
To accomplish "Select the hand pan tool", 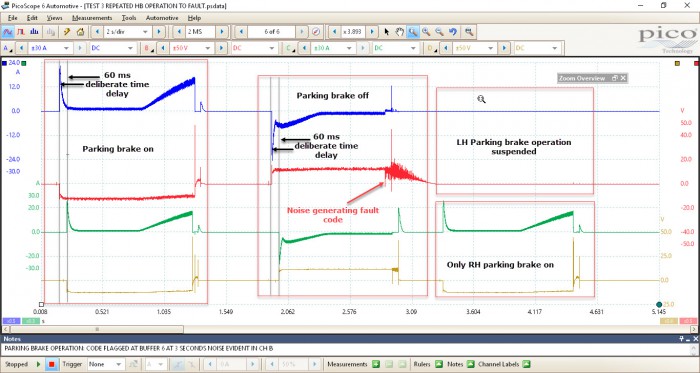I will [400, 32].
